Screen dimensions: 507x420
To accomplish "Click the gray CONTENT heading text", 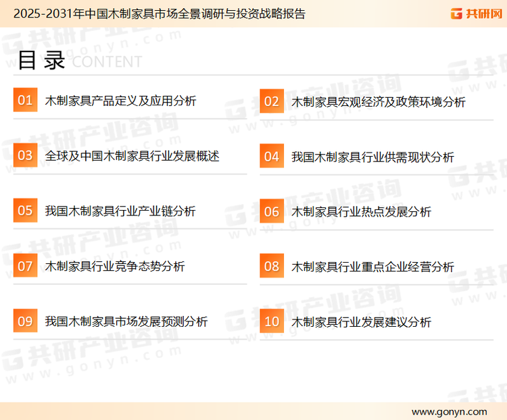I will pyautogui.click(x=107, y=61).
